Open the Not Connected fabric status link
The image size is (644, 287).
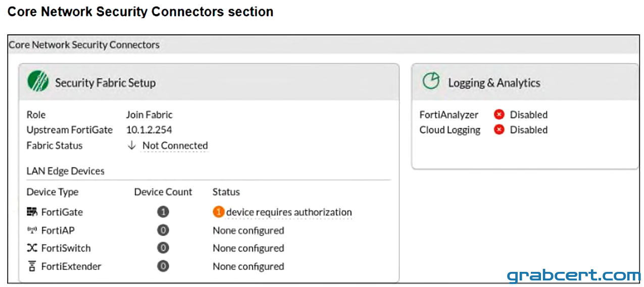click(175, 145)
